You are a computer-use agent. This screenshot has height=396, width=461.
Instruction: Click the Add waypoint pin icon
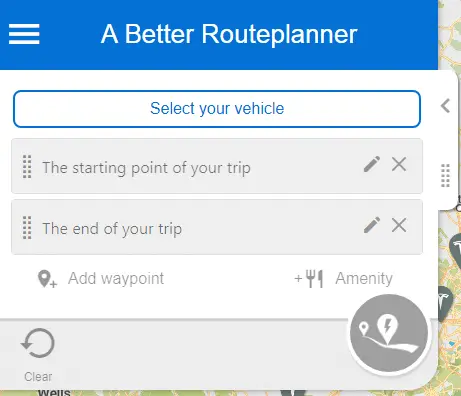click(x=47, y=279)
